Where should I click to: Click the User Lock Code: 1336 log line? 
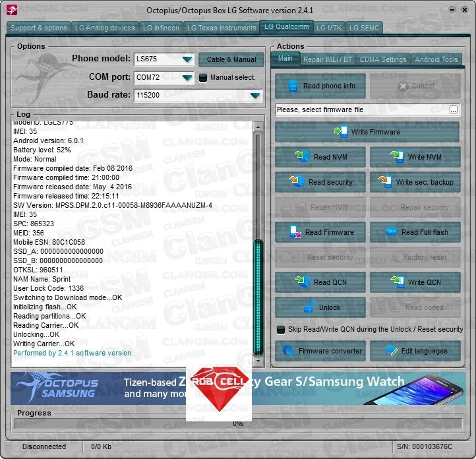click(48, 288)
